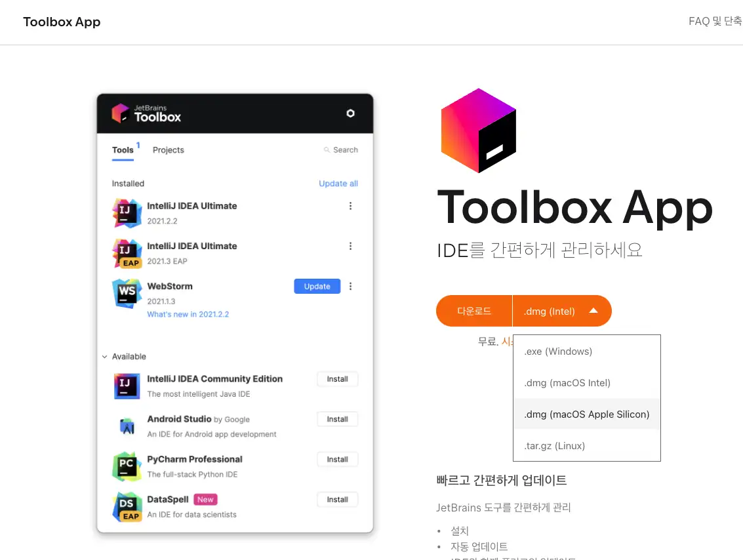Click the orange link beside 무료 text
The height and width of the screenshot is (560, 743).
[x=507, y=342]
